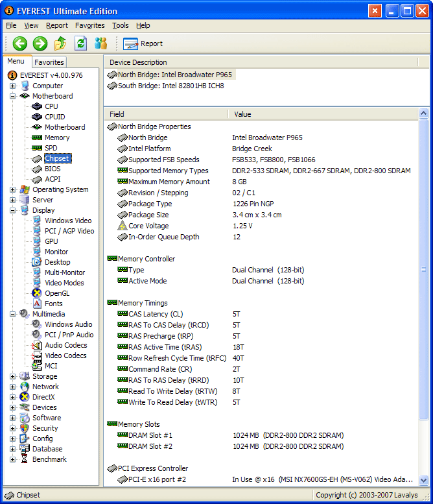Click the Benchmark hourglass icon
Image resolution: width=433 pixels, height=504 pixels.
(25, 459)
